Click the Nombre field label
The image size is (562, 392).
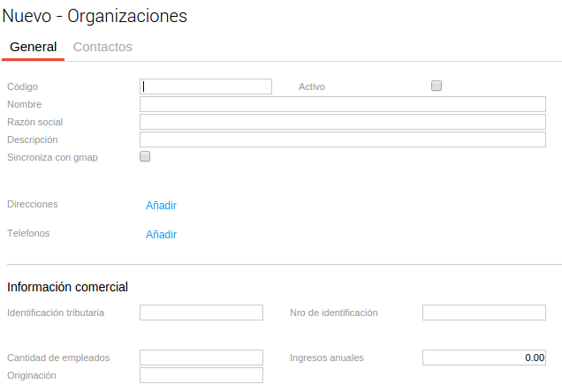click(x=25, y=104)
